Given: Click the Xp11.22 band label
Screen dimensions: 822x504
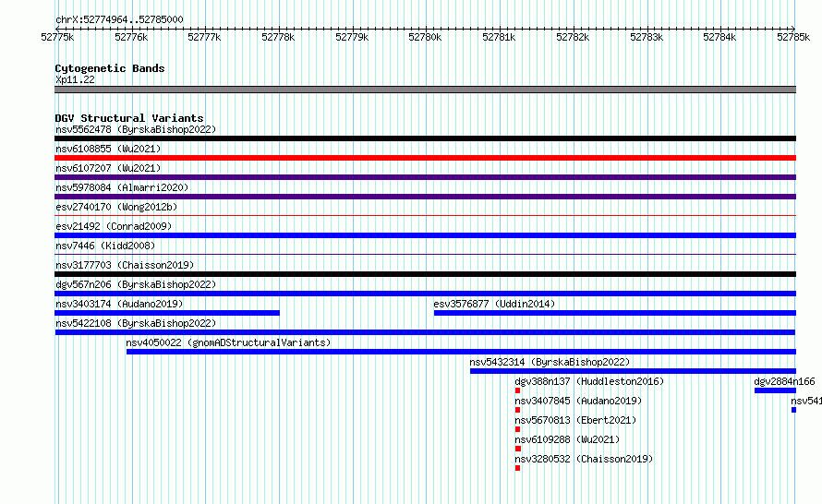Looking at the screenshot, I should (x=75, y=79).
